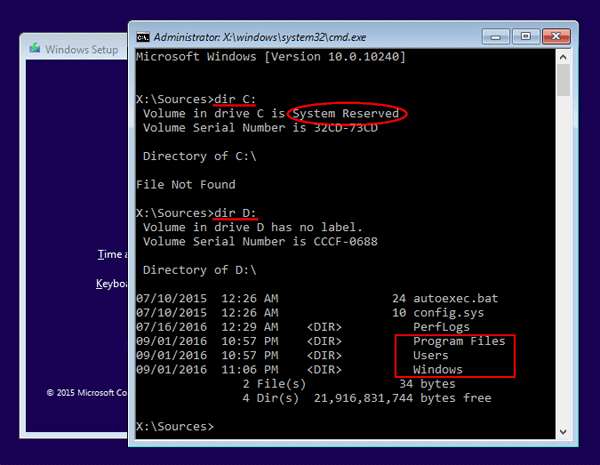This screenshot has width=600, height=465.
Task: Click the last X:\Sources> prompt line
Action: [175, 426]
